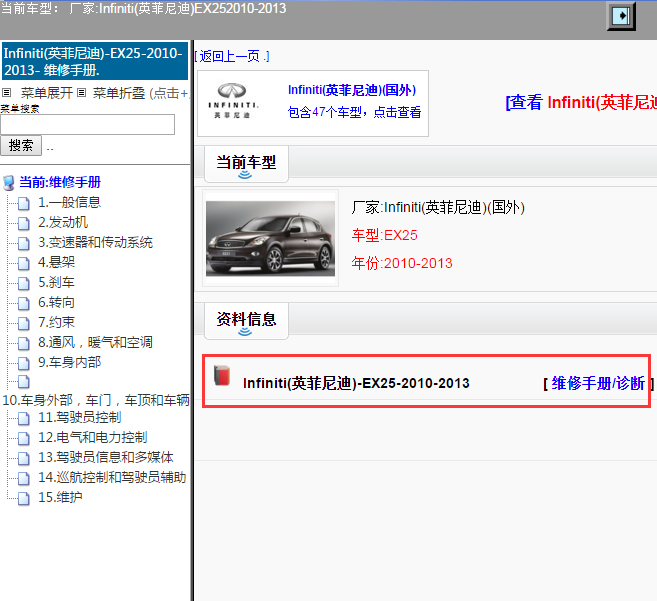Select 3.变速器和传动系统 in the tree
The height and width of the screenshot is (601, 657).
click(x=96, y=243)
